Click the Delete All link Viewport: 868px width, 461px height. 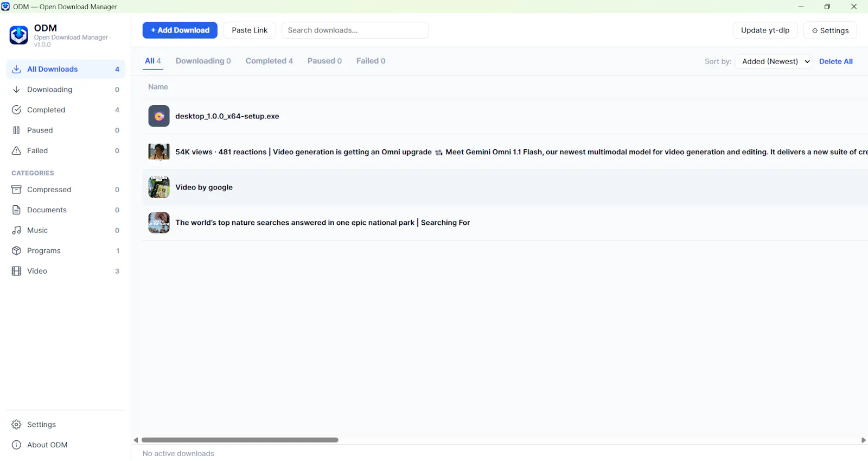tap(835, 61)
